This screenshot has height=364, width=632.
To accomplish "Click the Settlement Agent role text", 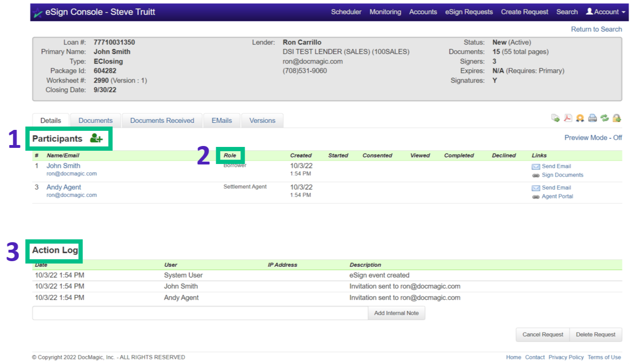I will (x=245, y=187).
